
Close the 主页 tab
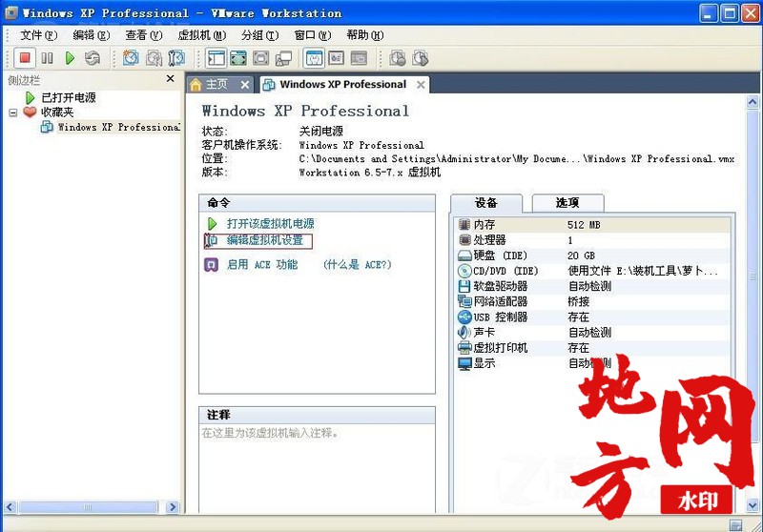245,85
